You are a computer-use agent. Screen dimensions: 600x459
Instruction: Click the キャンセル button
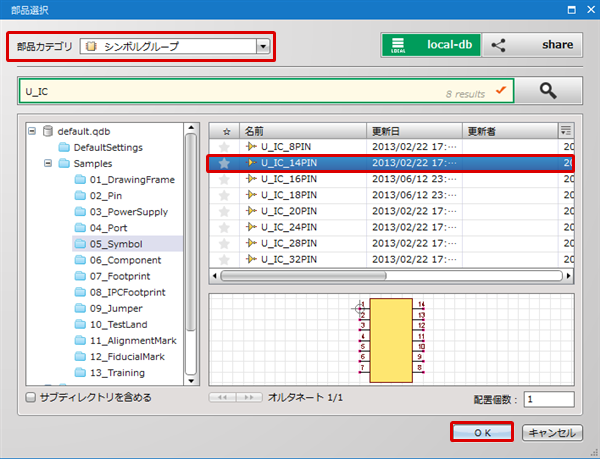(x=551, y=433)
